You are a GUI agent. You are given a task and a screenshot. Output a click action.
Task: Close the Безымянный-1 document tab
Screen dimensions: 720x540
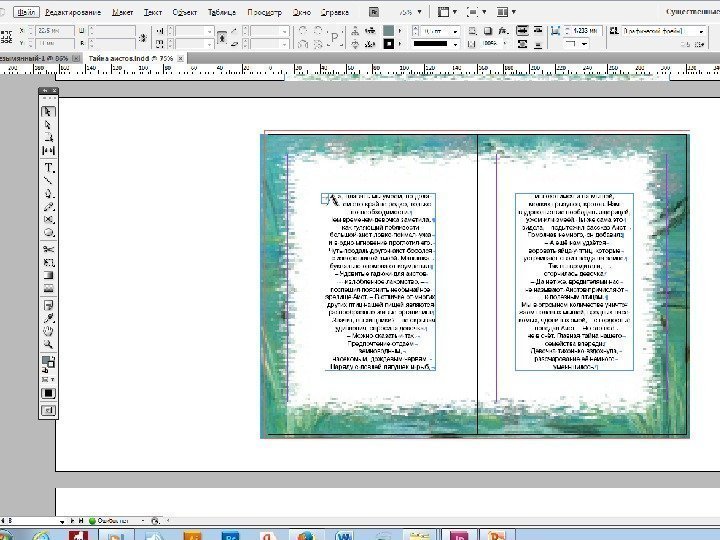pyautogui.click(x=76, y=58)
